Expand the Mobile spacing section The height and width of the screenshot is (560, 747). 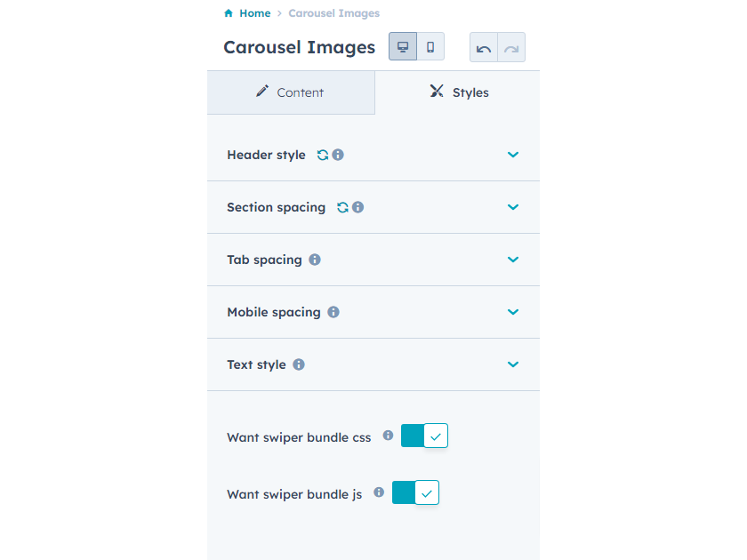513,312
